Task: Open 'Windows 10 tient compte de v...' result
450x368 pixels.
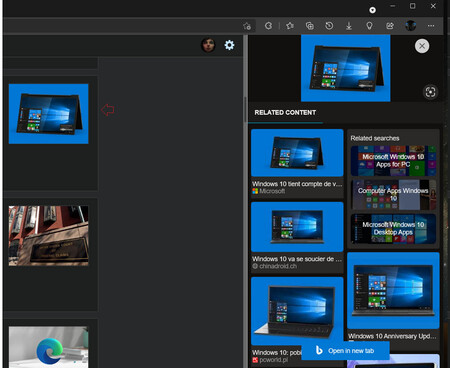Action: tap(297, 184)
